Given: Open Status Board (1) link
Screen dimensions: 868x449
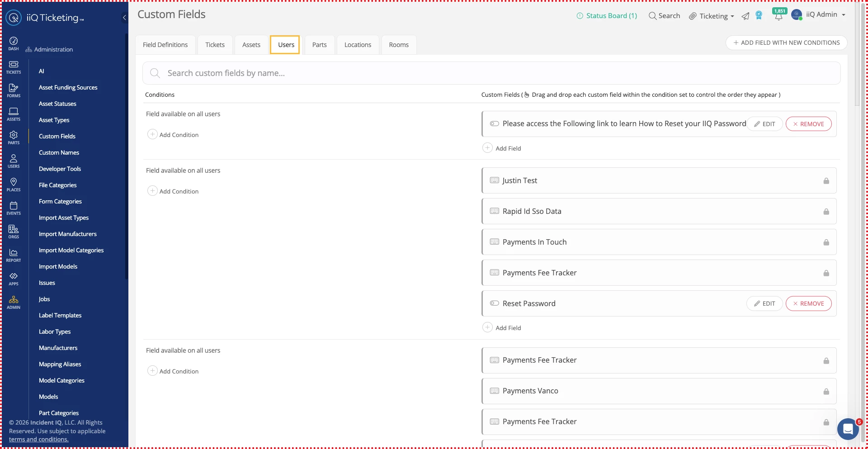Looking at the screenshot, I should (x=607, y=16).
